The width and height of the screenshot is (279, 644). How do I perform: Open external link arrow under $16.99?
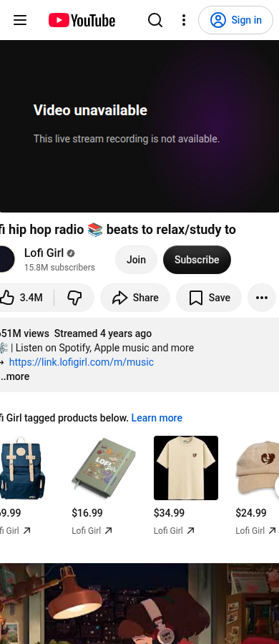click(109, 531)
